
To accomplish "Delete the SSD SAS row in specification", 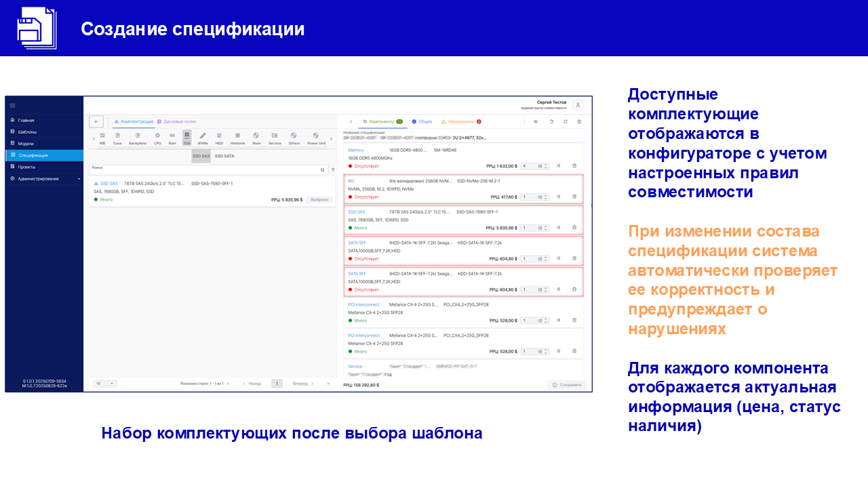I will point(574,228).
